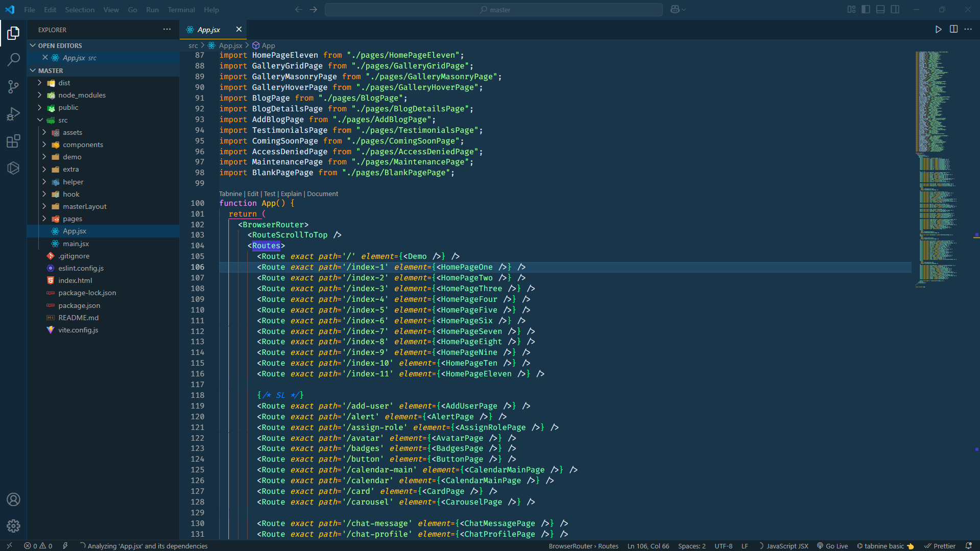Close the App.jsx editor tab
980x551 pixels.
pos(238,29)
